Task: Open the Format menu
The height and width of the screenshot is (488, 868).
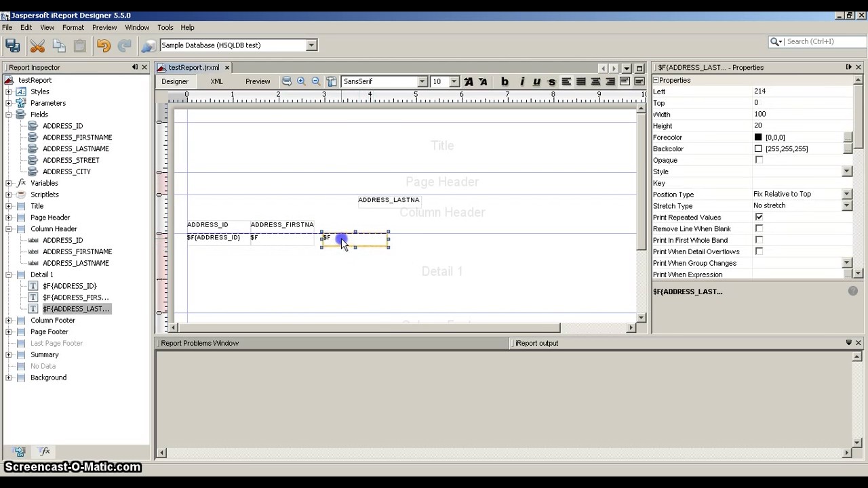Action: [73, 28]
